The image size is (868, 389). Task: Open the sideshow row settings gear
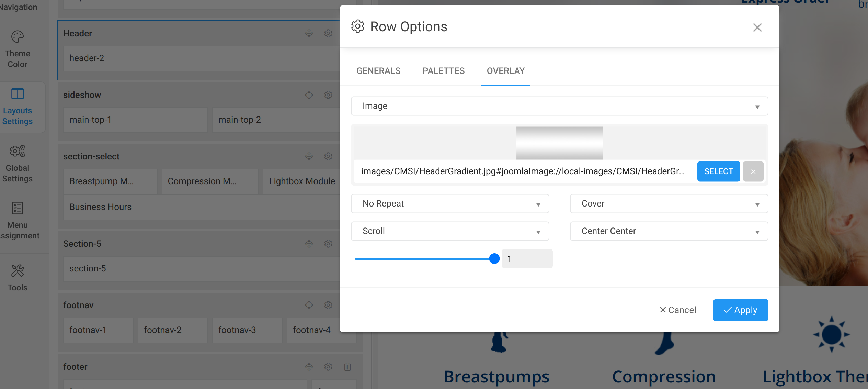tap(328, 95)
